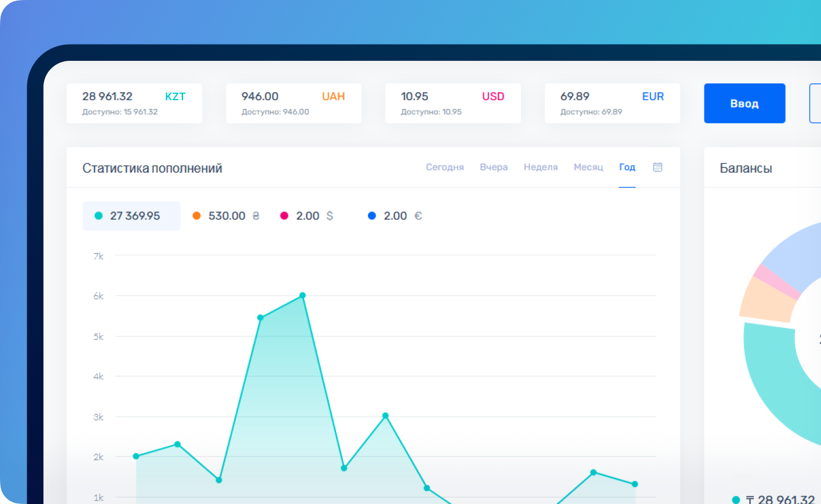This screenshot has height=504, width=821.
Task: Click the blue Ввод button
Action: point(745,104)
